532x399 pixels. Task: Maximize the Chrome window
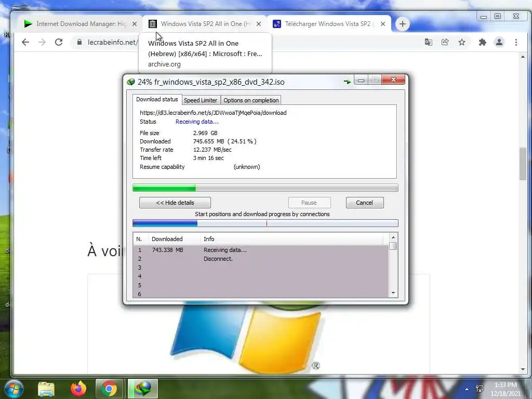[x=498, y=16]
